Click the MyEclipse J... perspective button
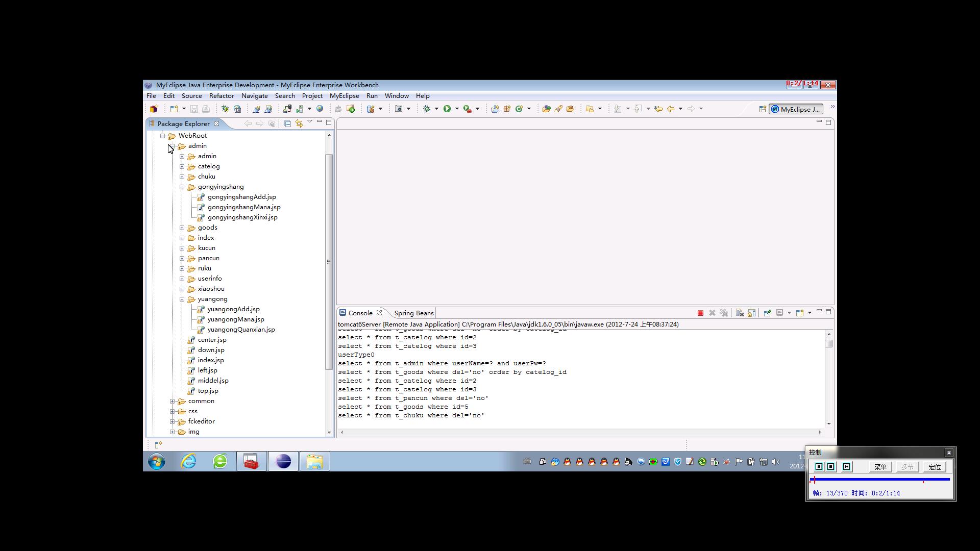The height and width of the screenshot is (551, 980). [796, 109]
